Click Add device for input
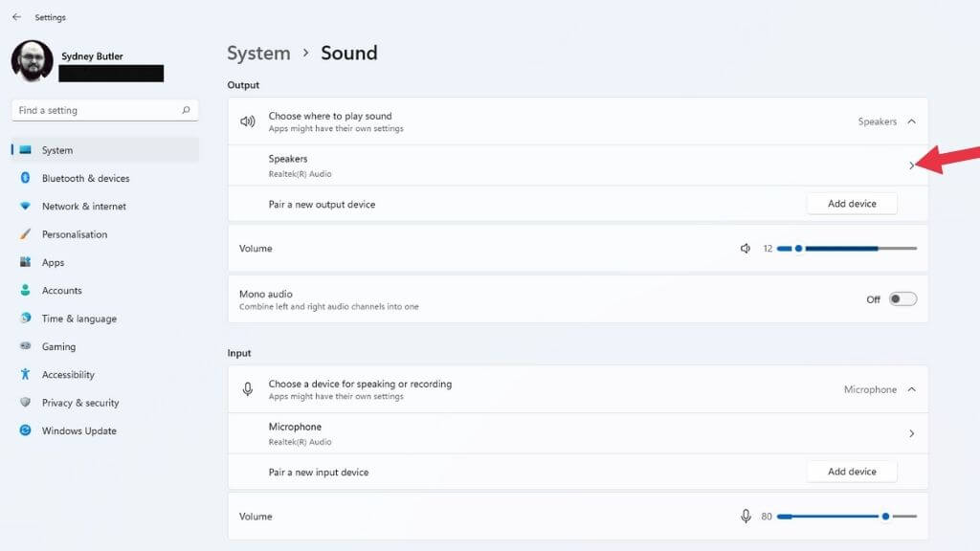The image size is (980, 551). [852, 472]
